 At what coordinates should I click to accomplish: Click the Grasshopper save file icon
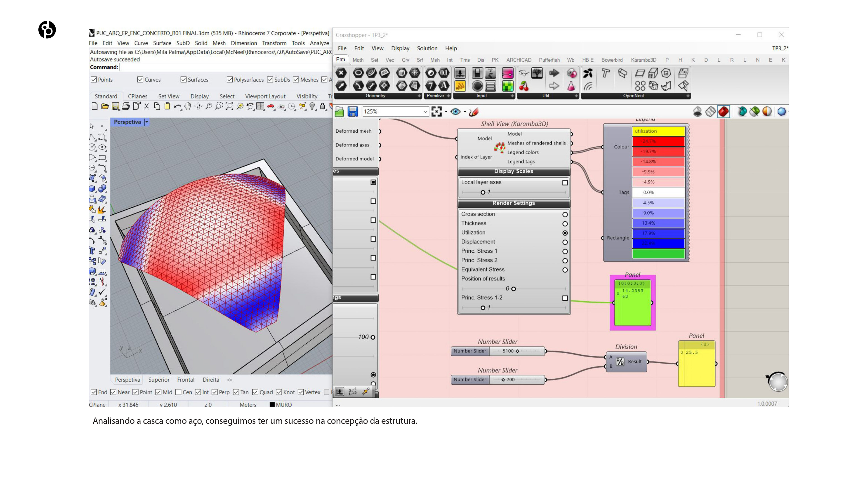pos(352,111)
